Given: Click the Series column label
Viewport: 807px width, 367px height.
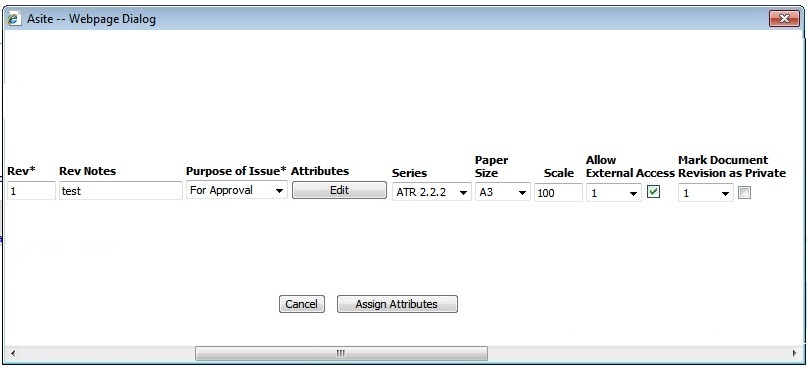Looking at the screenshot, I should point(409,173).
